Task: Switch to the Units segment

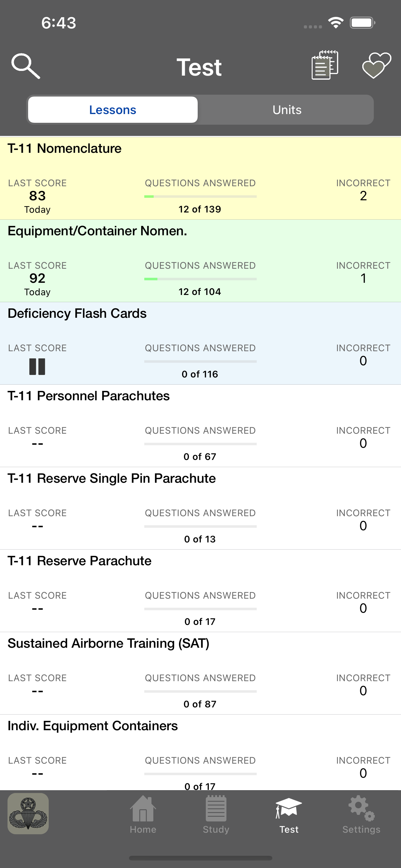Action: tap(287, 110)
